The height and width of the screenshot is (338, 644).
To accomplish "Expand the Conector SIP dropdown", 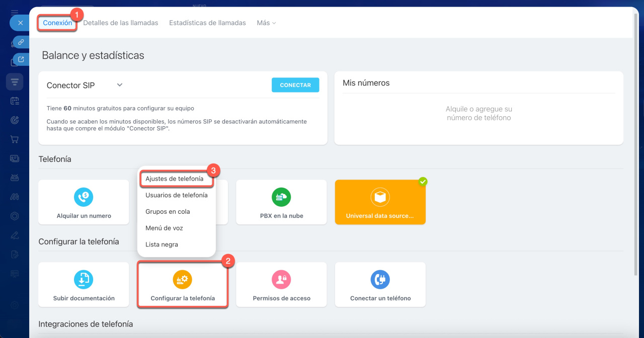I will [120, 85].
